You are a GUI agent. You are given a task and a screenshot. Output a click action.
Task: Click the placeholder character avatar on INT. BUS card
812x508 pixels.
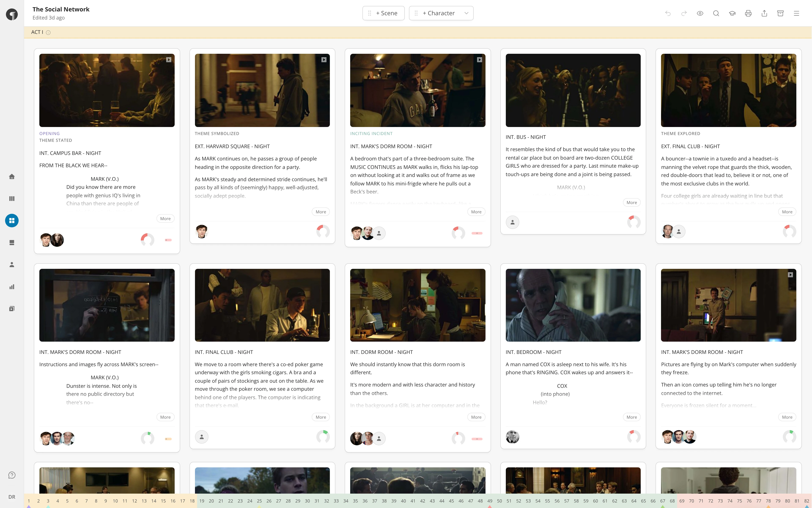[x=512, y=222]
